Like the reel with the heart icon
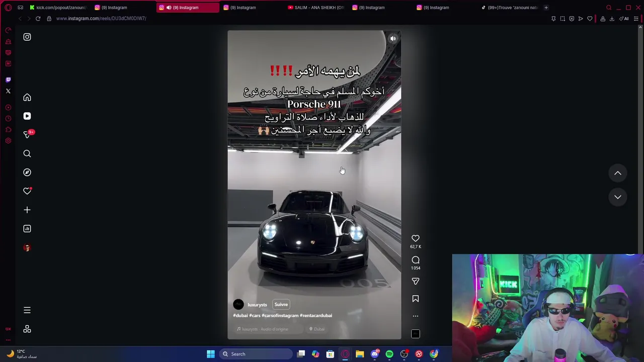The height and width of the screenshot is (362, 644). point(416,238)
